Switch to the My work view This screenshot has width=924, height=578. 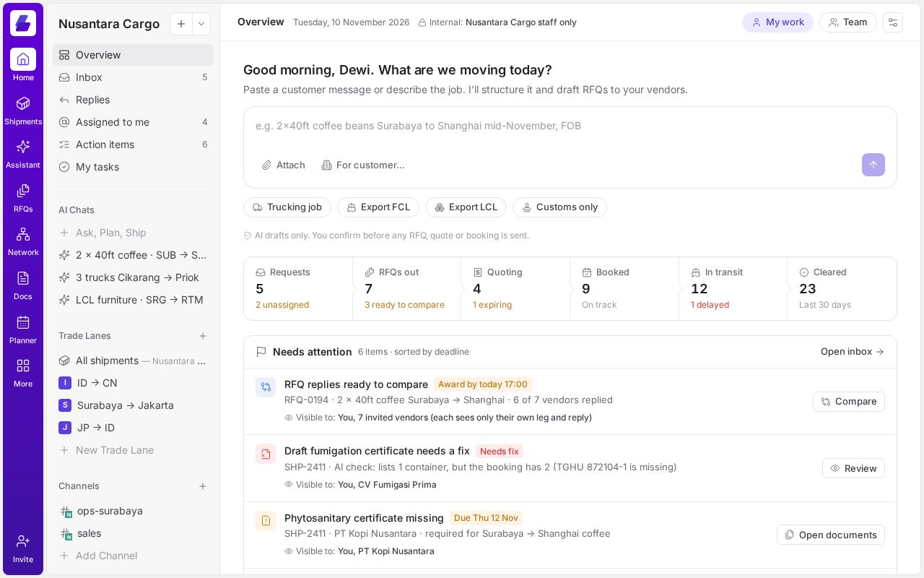[777, 22]
